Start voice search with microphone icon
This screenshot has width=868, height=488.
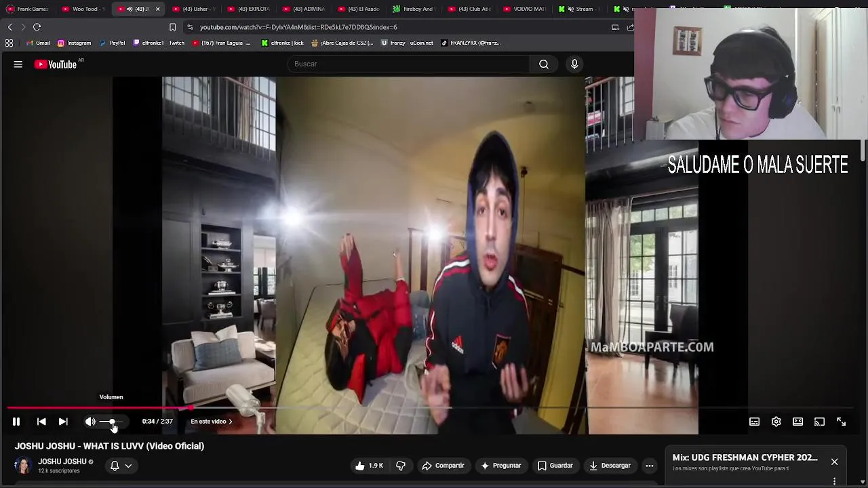click(574, 64)
